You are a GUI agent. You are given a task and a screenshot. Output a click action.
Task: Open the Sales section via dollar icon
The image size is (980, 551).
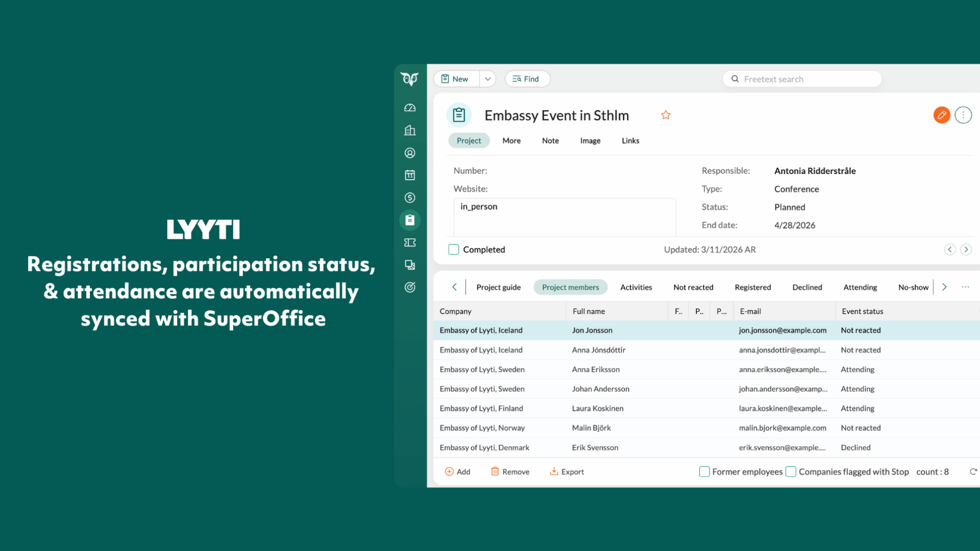410,197
